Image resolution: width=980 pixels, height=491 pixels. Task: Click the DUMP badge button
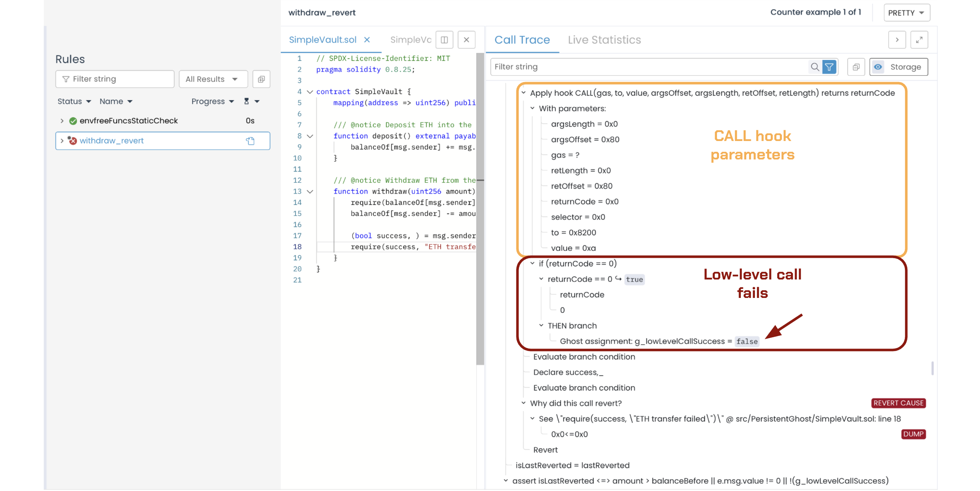pos(913,434)
